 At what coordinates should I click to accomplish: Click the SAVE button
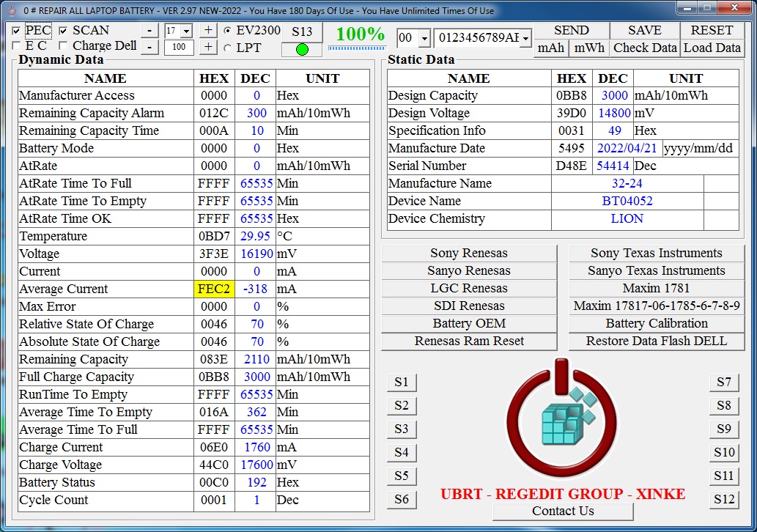[644, 31]
